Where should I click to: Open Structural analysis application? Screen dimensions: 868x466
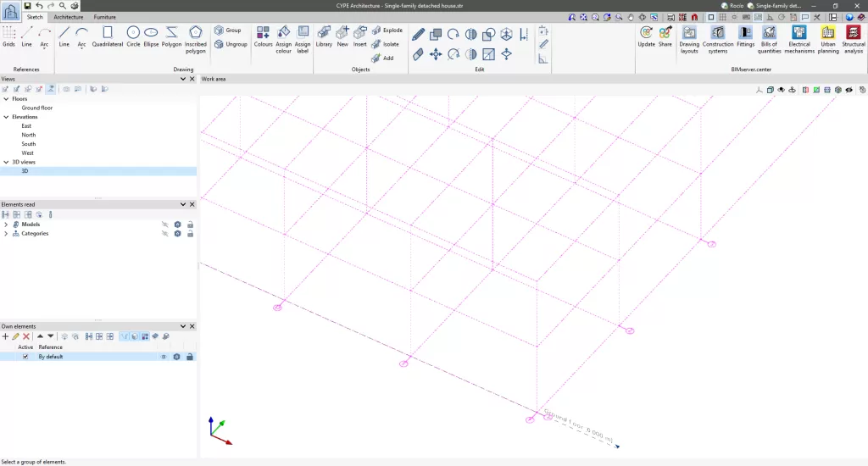click(x=853, y=39)
